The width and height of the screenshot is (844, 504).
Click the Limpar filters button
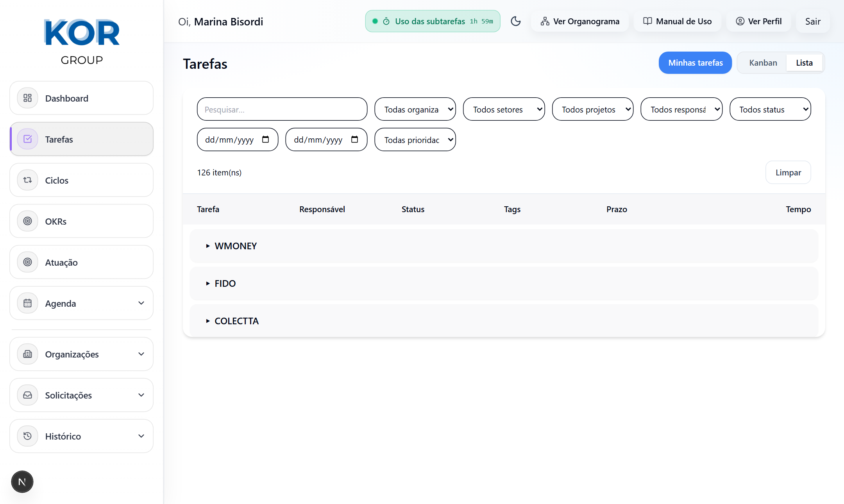coord(788,172)
